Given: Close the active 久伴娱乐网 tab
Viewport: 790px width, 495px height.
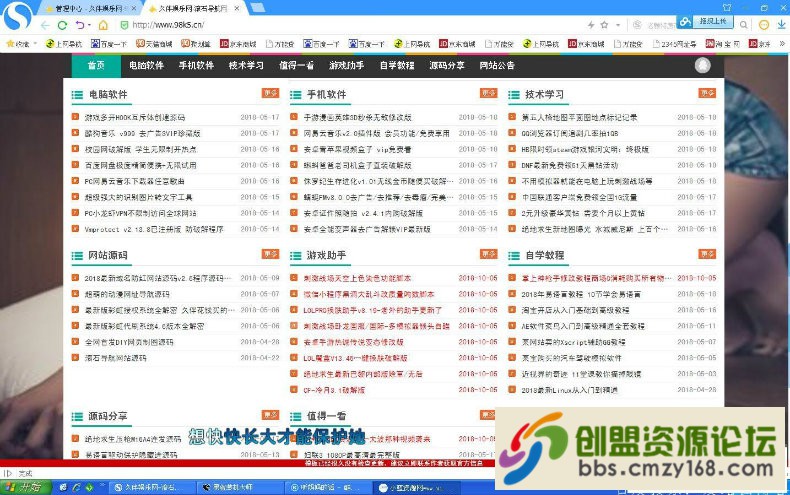Looking at the screenshot, I should [237, 9].
